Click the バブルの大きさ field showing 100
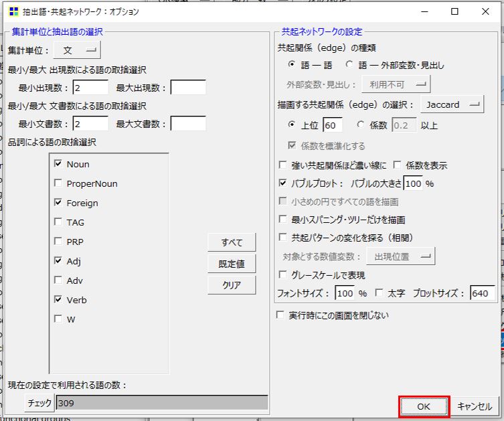 pyautogui.click(x=413, y=183)
